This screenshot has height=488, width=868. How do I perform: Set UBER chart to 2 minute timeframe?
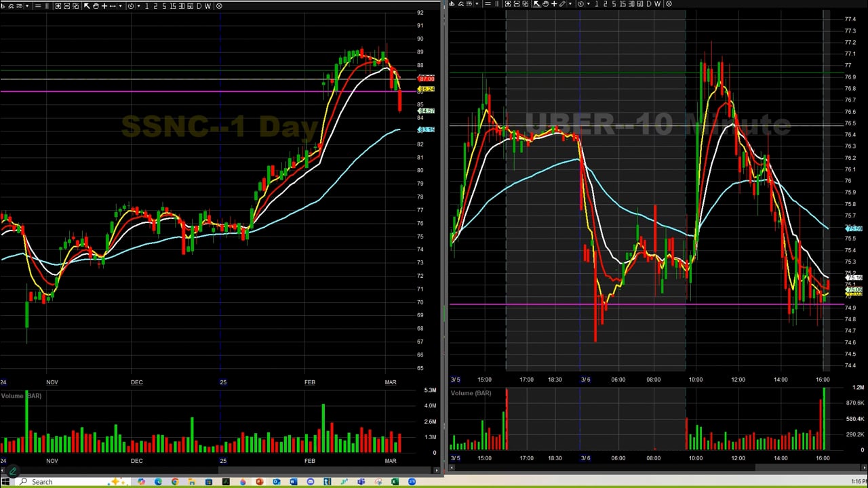605,4
